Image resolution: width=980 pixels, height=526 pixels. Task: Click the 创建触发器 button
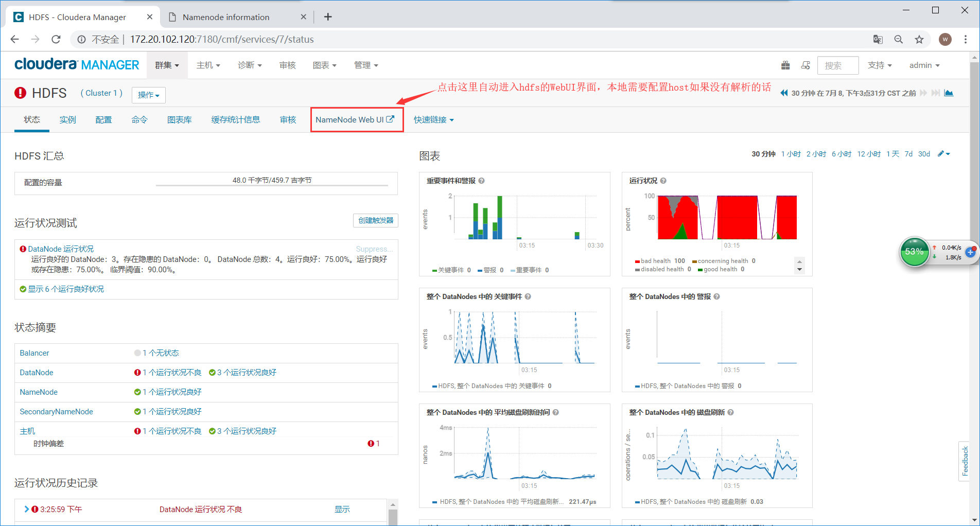376,220
